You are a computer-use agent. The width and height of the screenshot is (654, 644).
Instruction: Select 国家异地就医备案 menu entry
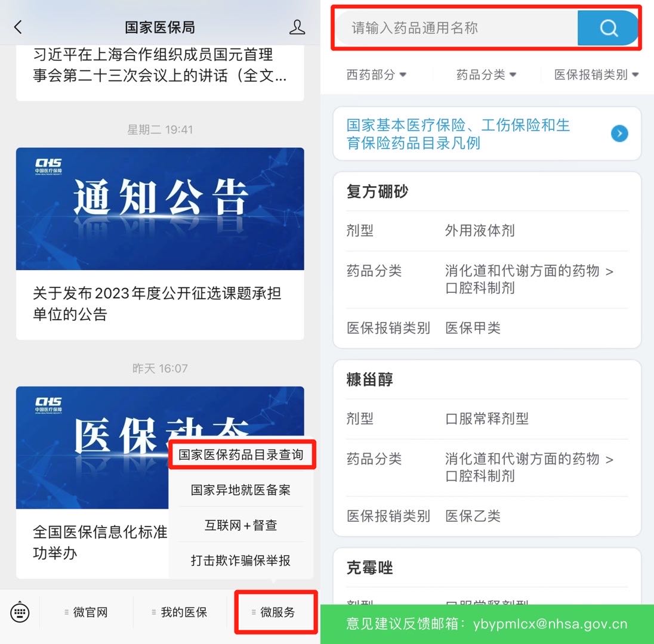coord(241,490)
